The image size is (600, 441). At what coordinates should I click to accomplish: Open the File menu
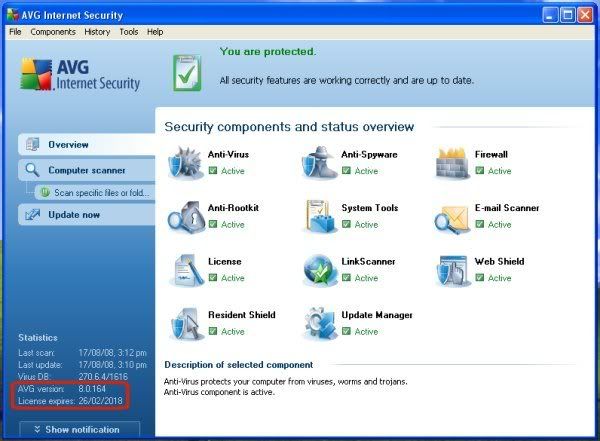coord(15,32)
